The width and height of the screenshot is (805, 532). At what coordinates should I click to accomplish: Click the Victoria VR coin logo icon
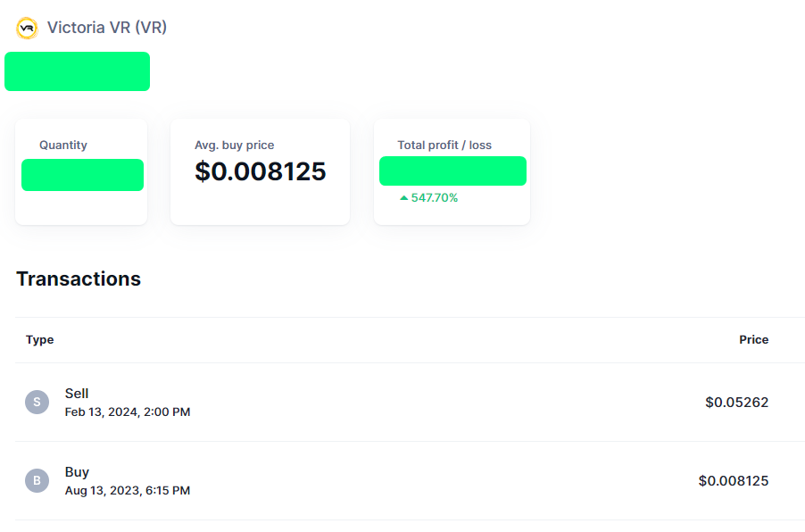point(27,28)
